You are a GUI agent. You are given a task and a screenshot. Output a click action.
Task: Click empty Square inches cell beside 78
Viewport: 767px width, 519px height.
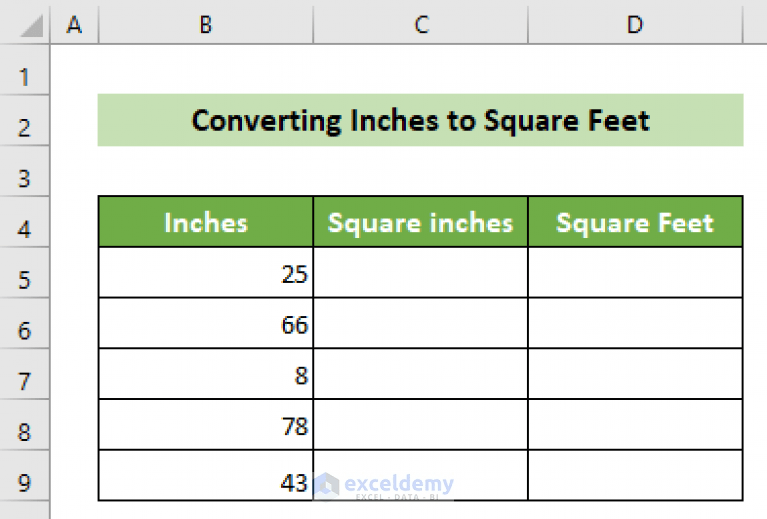click(x=421, y=425)
